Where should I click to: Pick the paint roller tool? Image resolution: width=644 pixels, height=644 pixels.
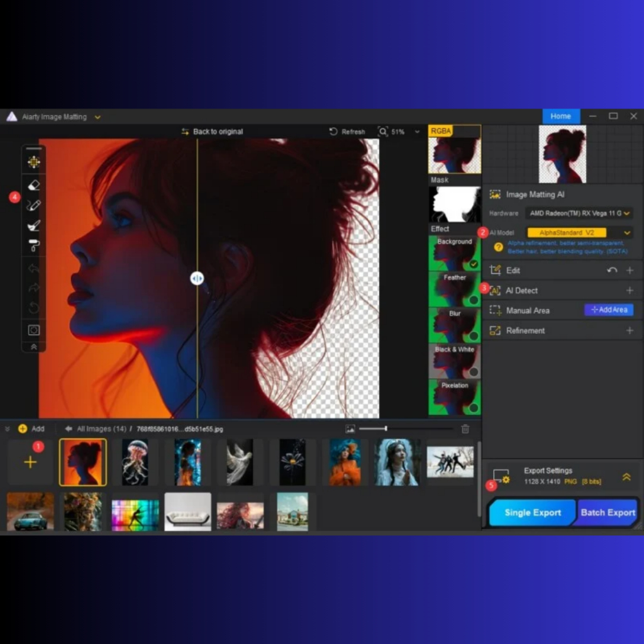click(34, 245)
